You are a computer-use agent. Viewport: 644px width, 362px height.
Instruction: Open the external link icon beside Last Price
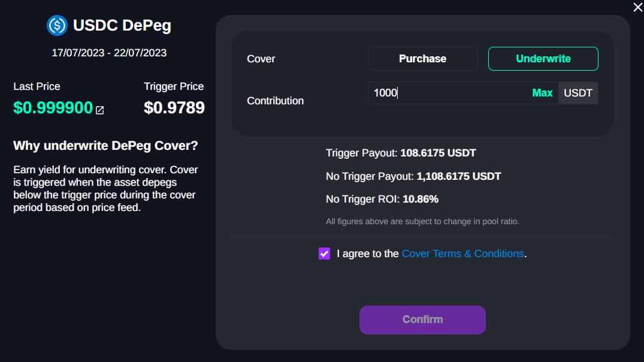[100, 110]
